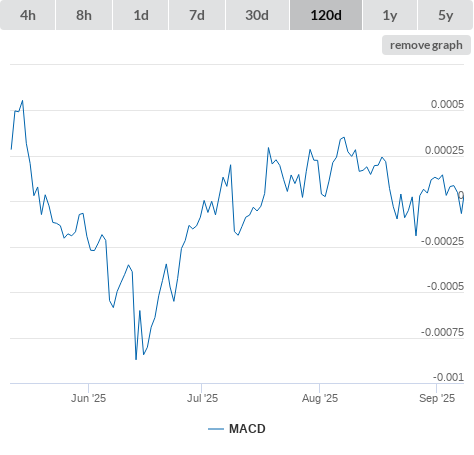Click the MACD low point in mid-June

click(136, 359)
